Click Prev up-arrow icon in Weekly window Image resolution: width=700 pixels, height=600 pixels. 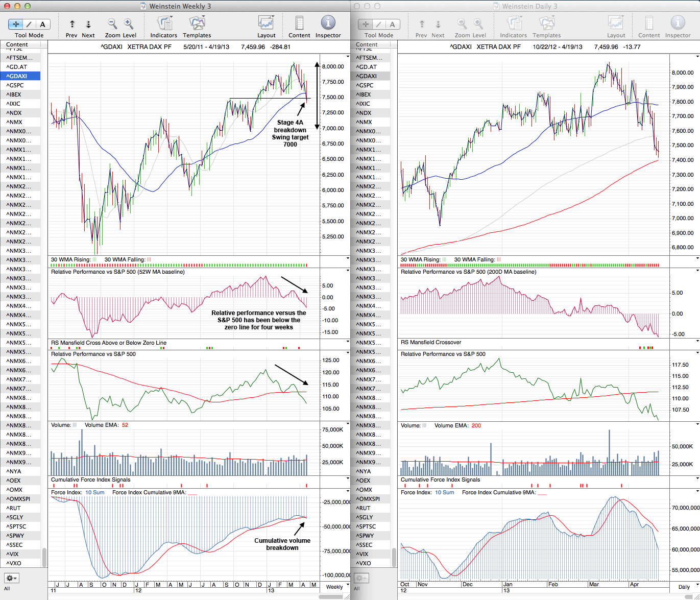click(x=72, y=24)
